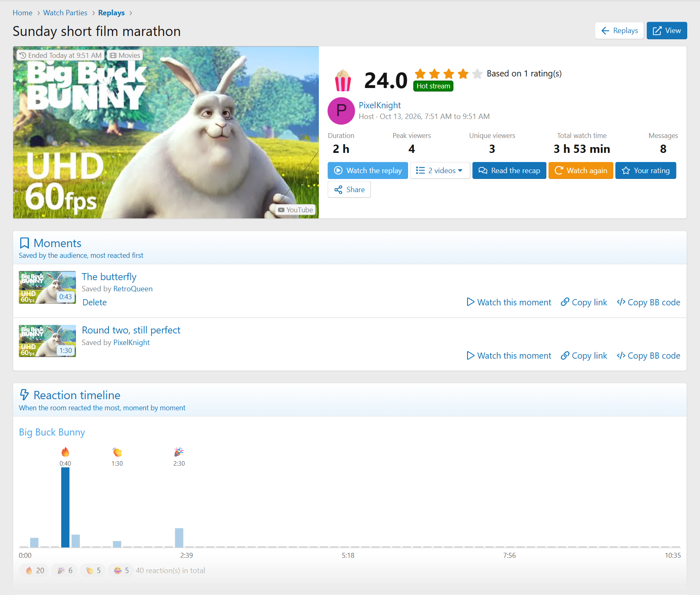700x595 pixels.
Task: Click the Replays back button
Action: click(x=619, y=31)
